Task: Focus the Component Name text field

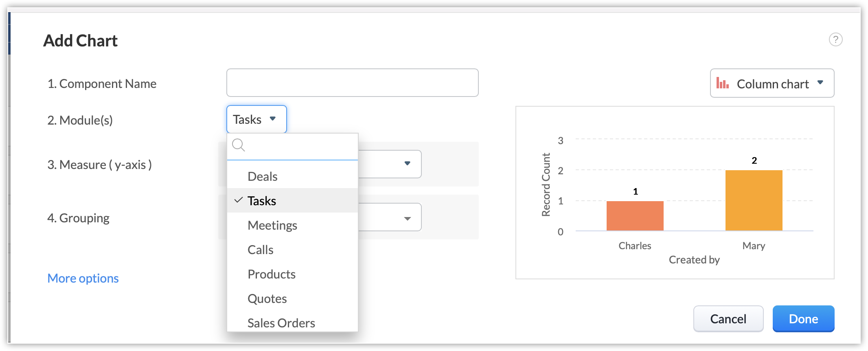Action: coord(352,83)
